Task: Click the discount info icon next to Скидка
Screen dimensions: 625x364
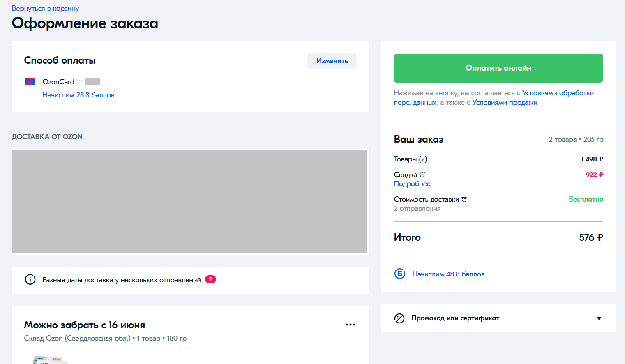Action: 422,175
